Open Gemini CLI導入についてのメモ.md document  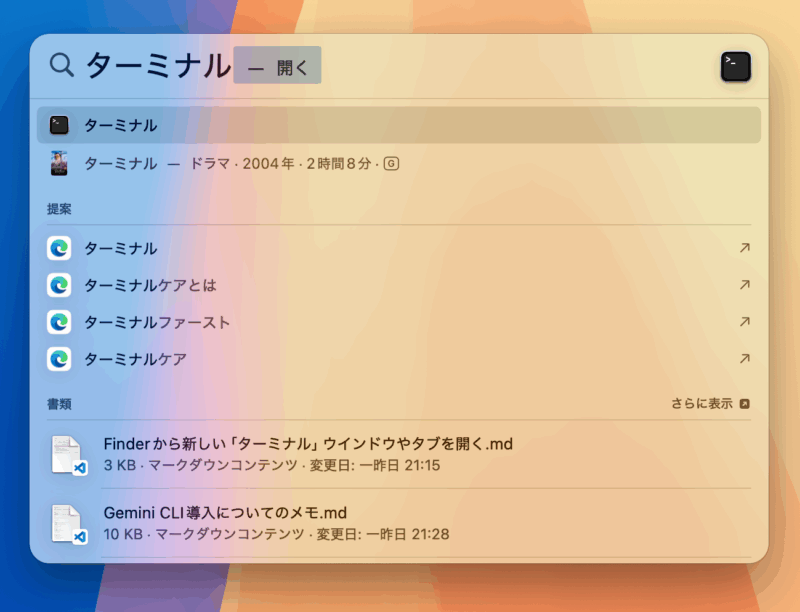pyautogui.click(x=399, y=523)
